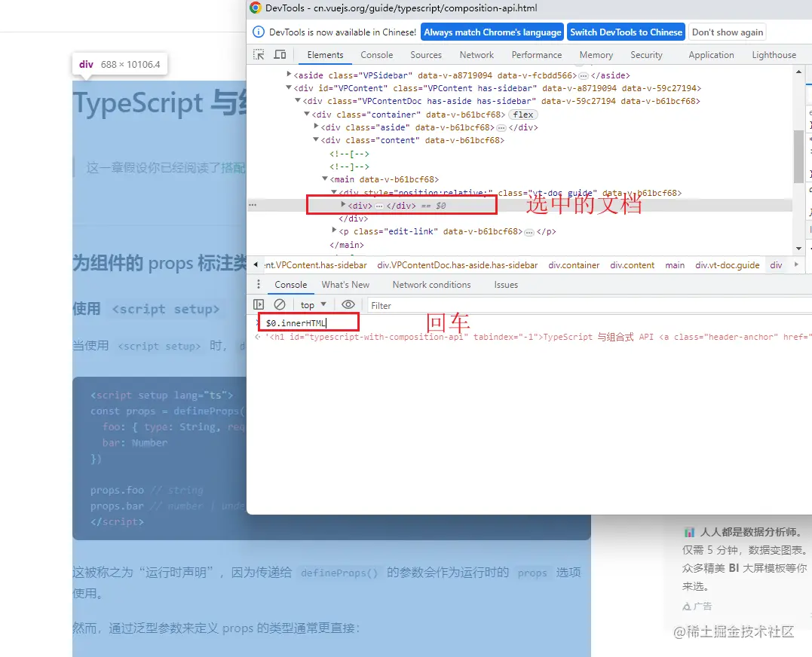The width and height of the screenshot is (812, 657).
Task: Select div.VPContentDoc.has-aside.has-sidebar breadcrumb
Action: click(457, 265)
